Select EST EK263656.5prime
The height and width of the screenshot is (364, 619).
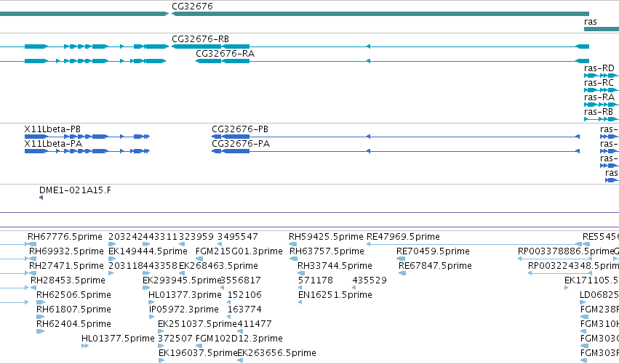point(276,353)
